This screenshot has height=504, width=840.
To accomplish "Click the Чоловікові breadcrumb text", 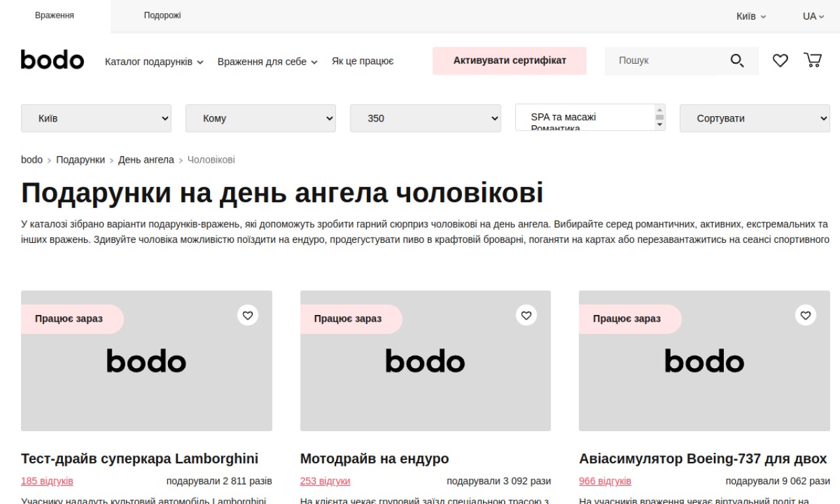I will click(x=211, y=159).
